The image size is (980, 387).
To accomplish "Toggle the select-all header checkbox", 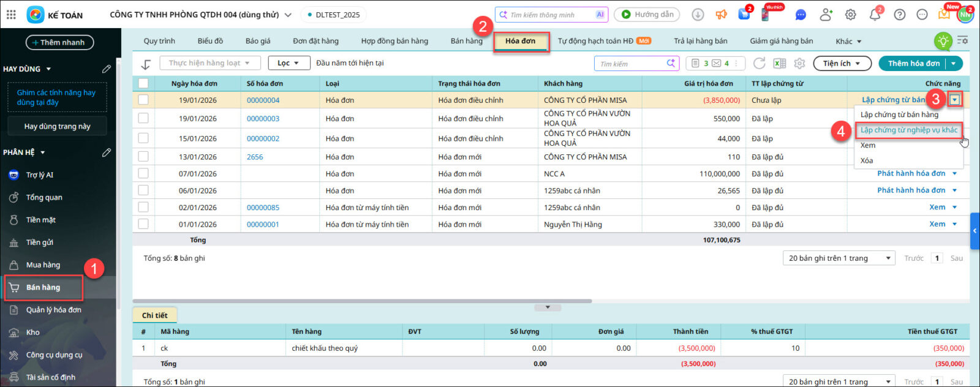I will 143,83.
